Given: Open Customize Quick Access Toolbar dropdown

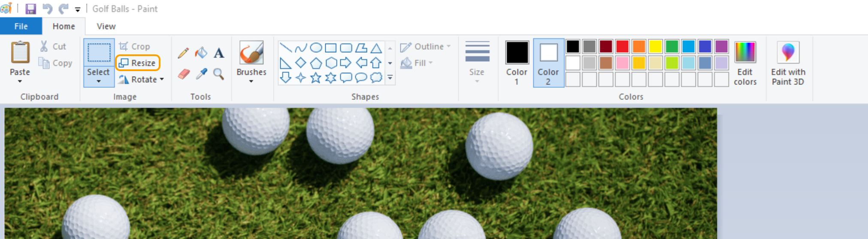Looking at the screenshot, I should [x=78, y=9].
